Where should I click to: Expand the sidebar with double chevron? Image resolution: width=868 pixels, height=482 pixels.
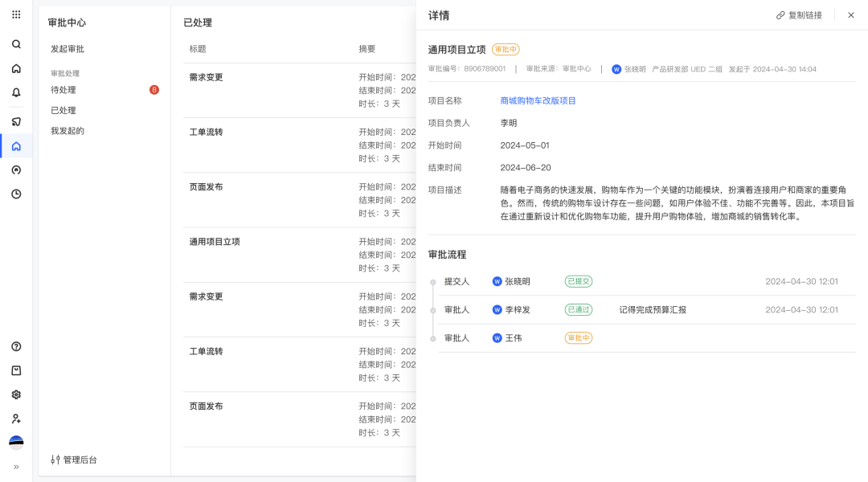coord(16,467)
